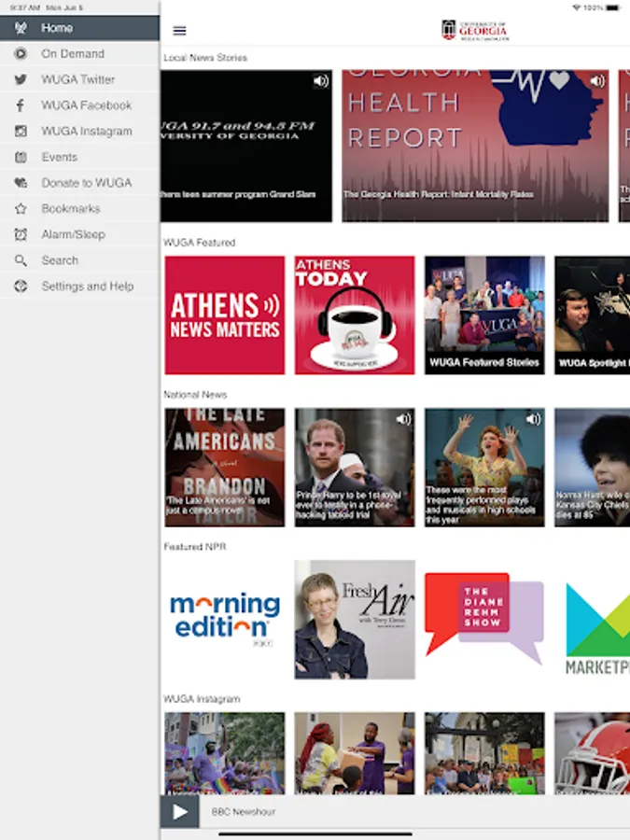Click the Twitter bird icon
This screenshot has height=840, width=630.
(x=21, y=80)
